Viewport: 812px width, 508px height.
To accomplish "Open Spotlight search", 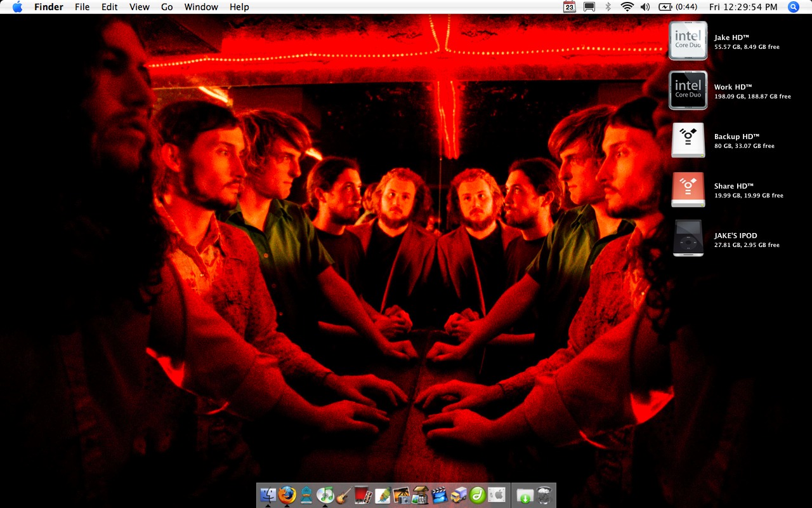I will point(794,7).
